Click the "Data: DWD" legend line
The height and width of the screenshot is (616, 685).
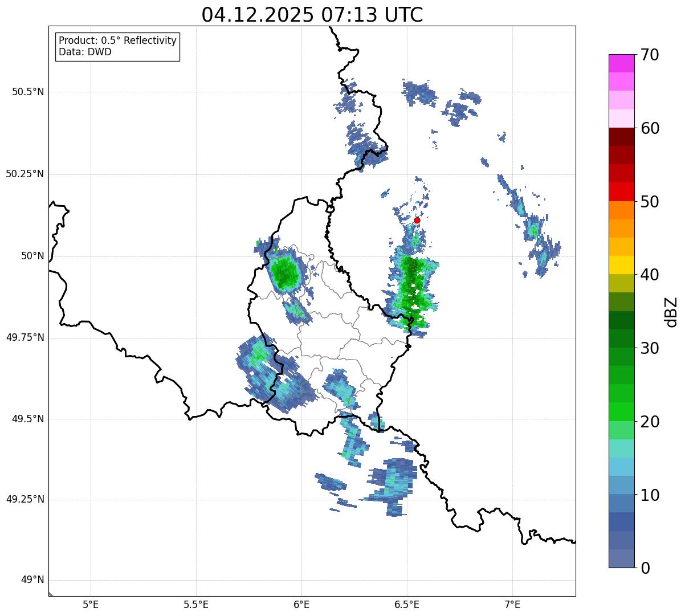(x=85, y=52)
